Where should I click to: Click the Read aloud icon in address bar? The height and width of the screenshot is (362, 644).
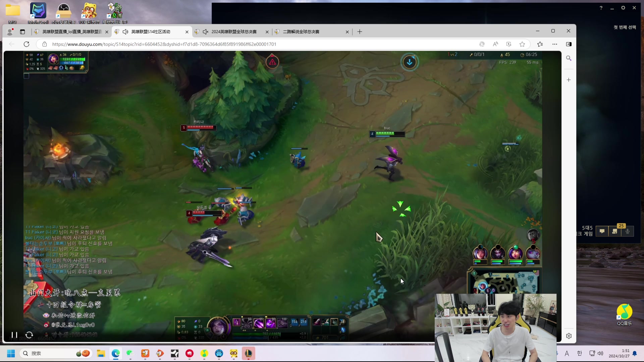(495, 44)
